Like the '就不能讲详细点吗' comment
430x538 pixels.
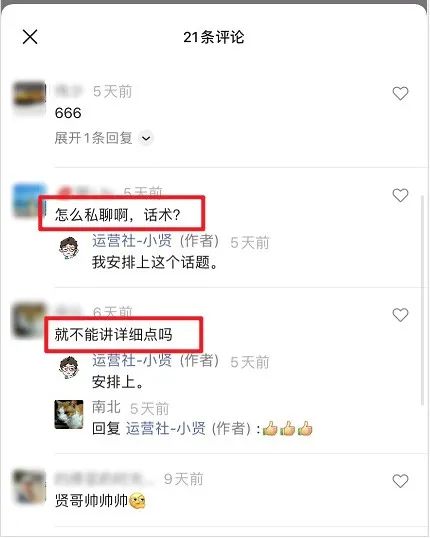click(400, 315)
